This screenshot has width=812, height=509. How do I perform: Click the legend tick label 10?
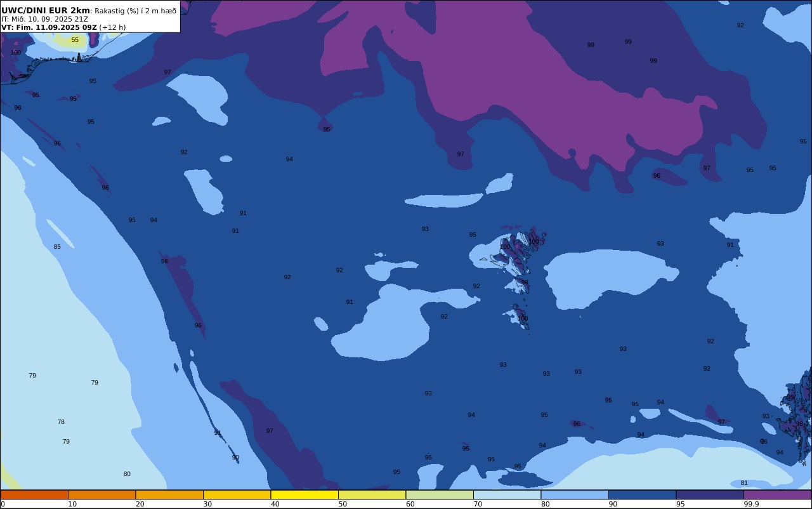pyautogui.click(x=72, y=504)
